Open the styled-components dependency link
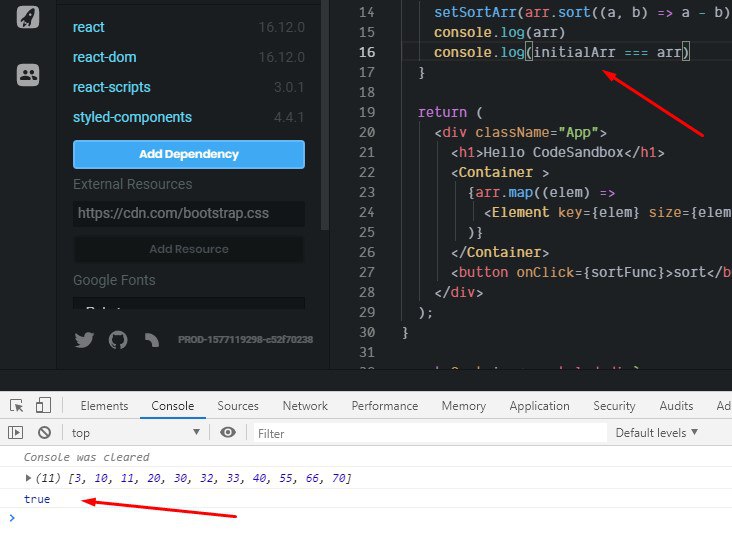 [132, 117]
